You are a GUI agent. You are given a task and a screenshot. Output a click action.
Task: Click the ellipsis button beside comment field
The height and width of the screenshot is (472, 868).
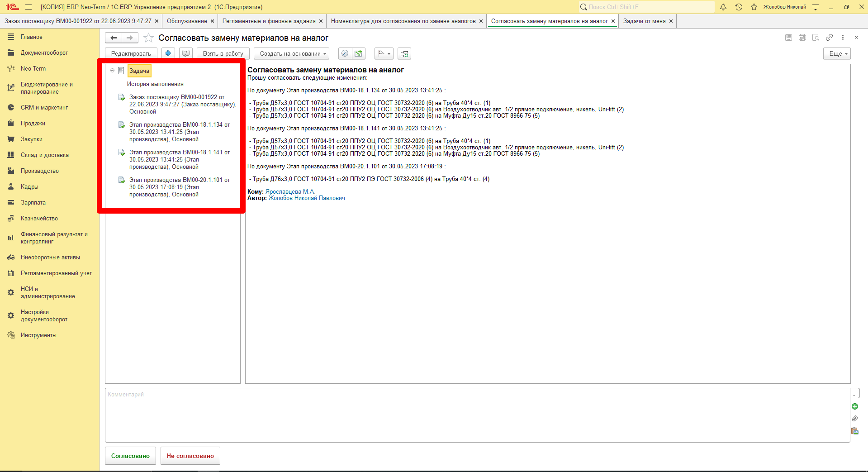pos(855,393)
